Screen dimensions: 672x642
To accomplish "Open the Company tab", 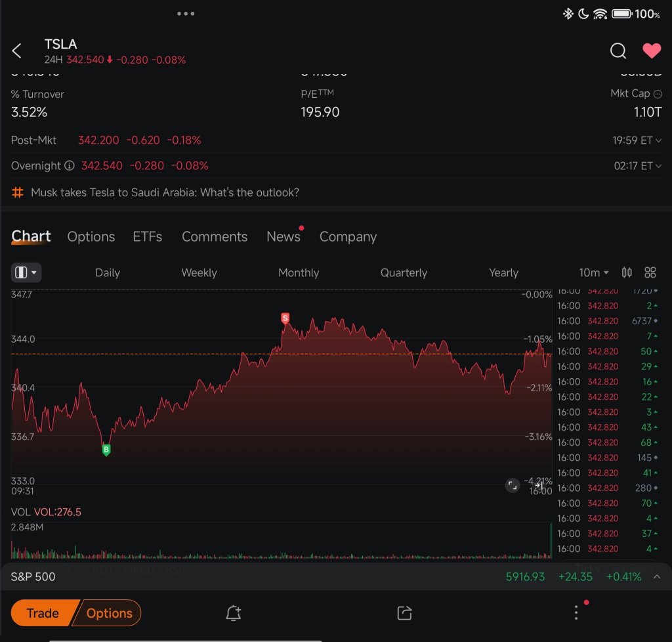I will pos(348,236).
